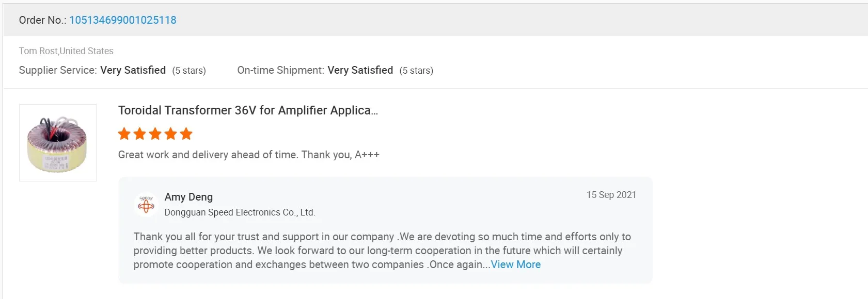Viewport: 868px width, 299px height.
Task: Click the fourth orange rating star
Action: [171, 134]
